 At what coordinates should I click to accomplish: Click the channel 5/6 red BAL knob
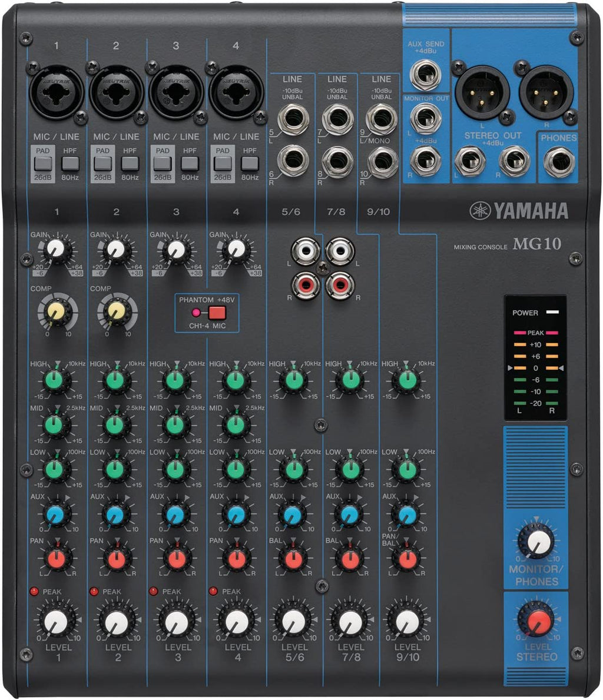(293, 558)
